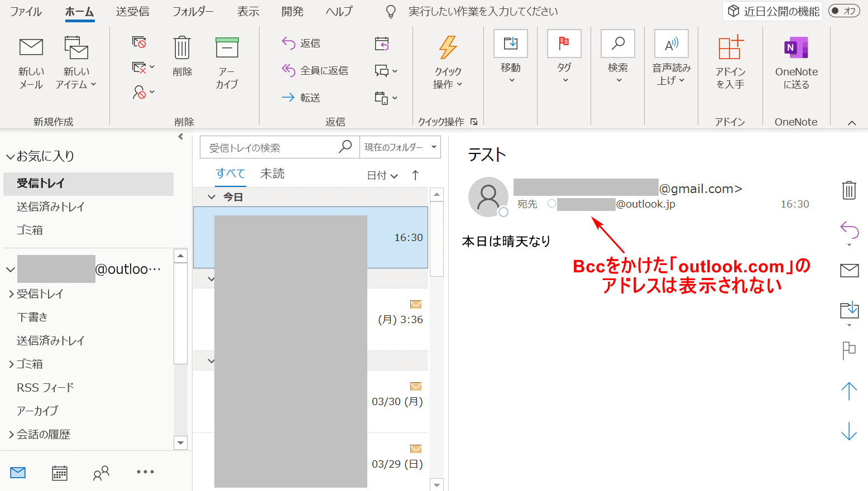The height and width of the screenshot is (491, 868).
Task: Delete via reading pane trash icon
Action: (849, 190)
